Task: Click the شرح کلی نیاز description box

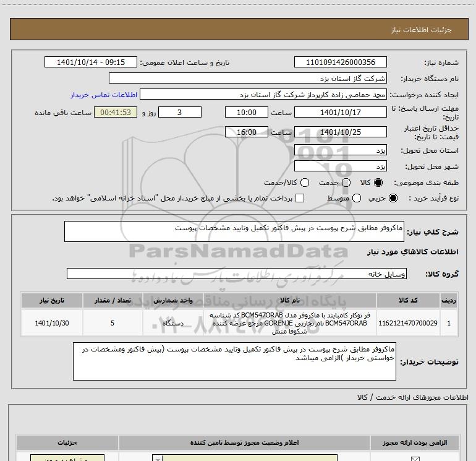Action: point(234,231)
